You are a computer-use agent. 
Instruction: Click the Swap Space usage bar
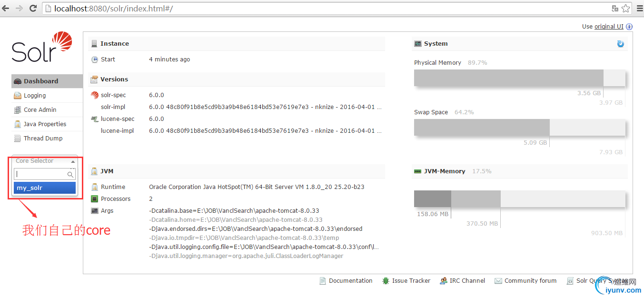pyautogui.click(x=520, y=128)
